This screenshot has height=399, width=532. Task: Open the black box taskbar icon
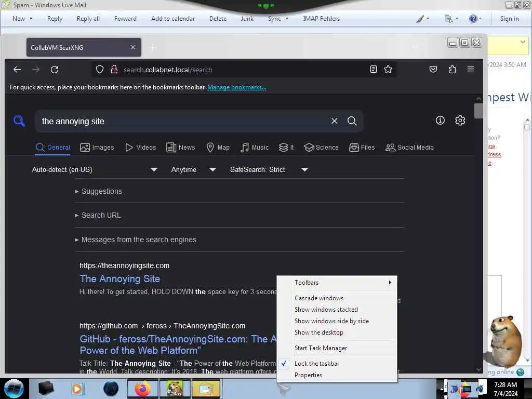[x=46, y=389]
